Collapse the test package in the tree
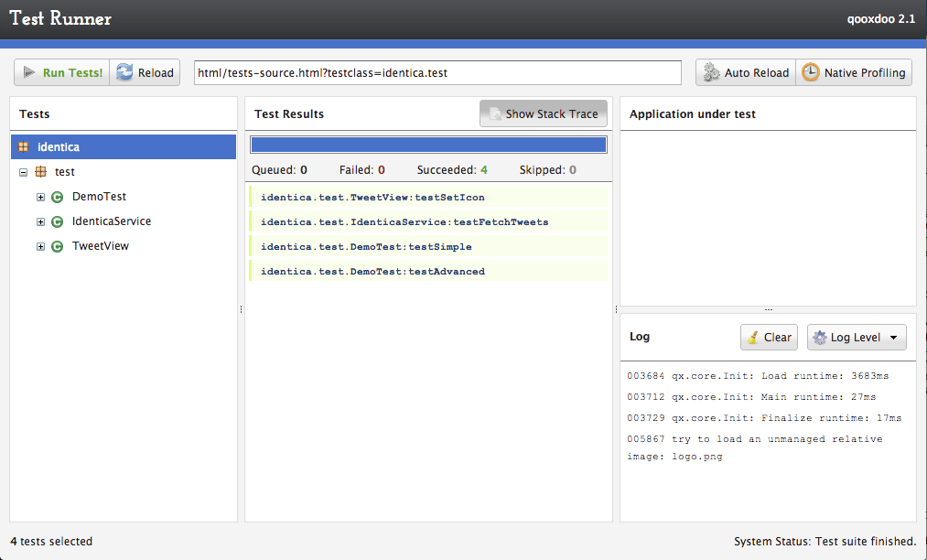 tap(23, 171)
